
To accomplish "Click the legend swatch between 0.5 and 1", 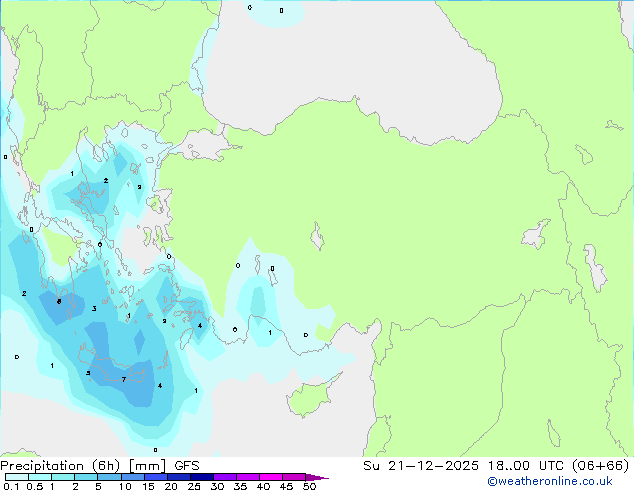I will (40, 477).
